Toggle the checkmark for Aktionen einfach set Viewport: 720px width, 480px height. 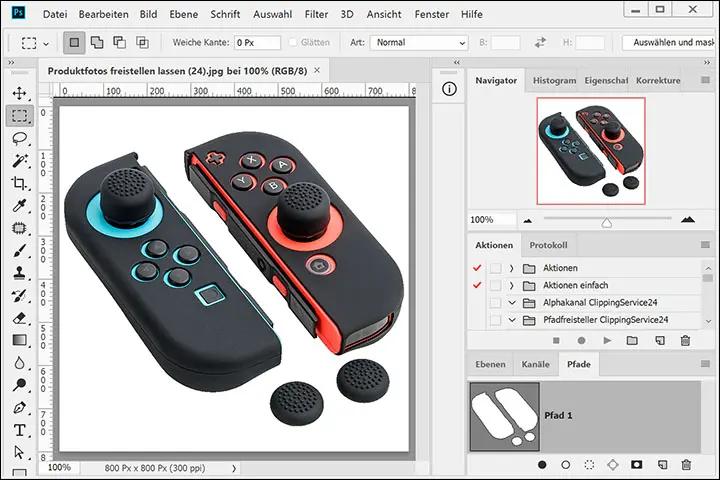coord(477,285)
